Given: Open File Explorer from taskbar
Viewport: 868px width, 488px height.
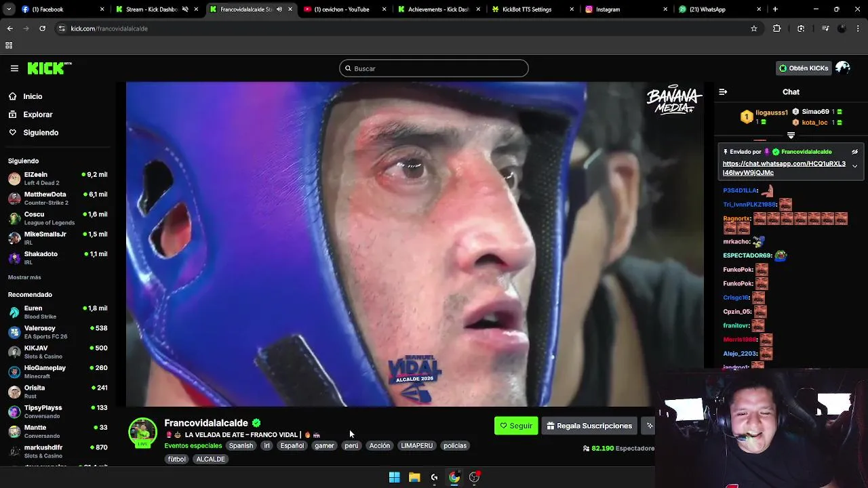Looking at the screenshot, I should click(x=414, y=477).
